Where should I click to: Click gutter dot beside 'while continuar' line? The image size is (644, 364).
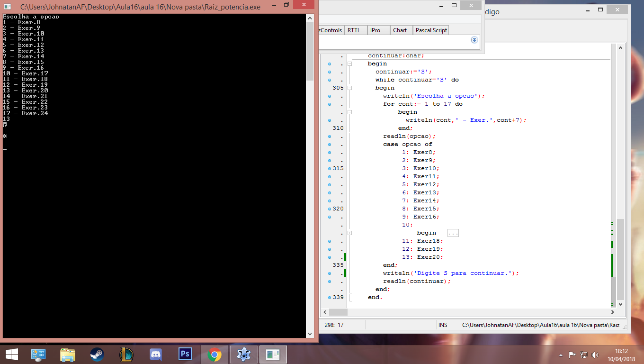330,80
